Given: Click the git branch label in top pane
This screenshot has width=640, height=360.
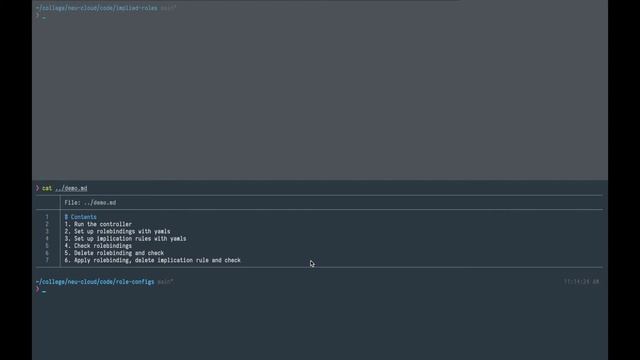Looking at the screenshot, I should click(168, 8).
